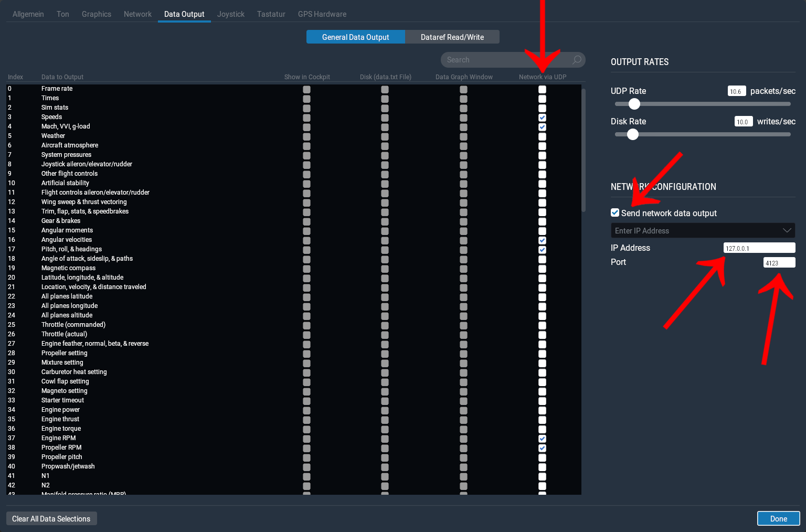Uncheck Network via UDP for Propeller RPM

[x=542, y=448]
